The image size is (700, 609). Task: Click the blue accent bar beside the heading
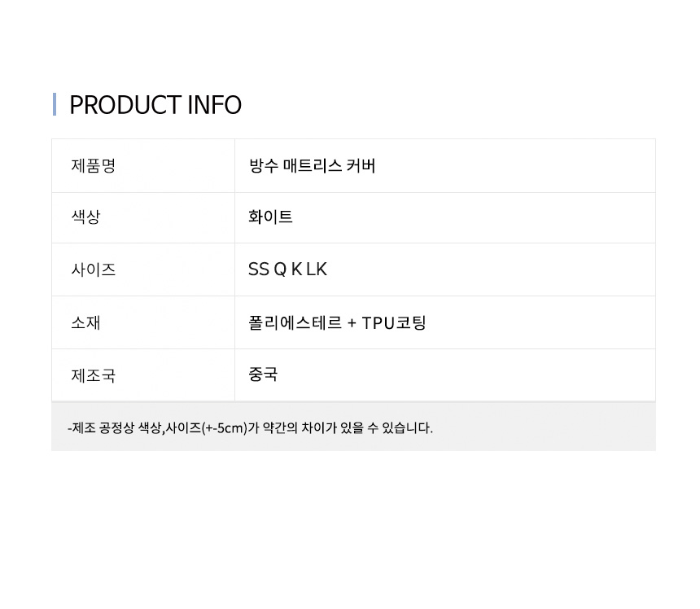pyautogui.click(x=55, y=104)
